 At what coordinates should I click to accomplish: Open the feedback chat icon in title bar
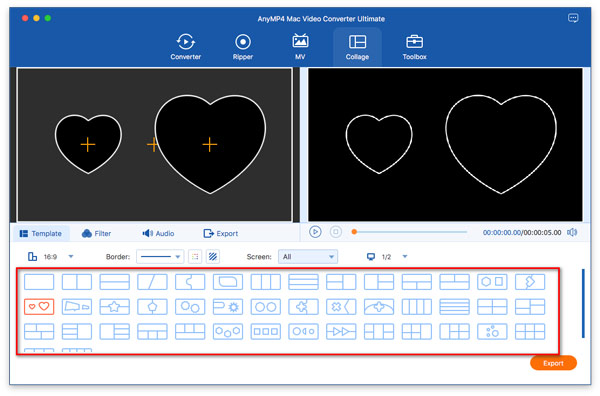coord(573,18)
